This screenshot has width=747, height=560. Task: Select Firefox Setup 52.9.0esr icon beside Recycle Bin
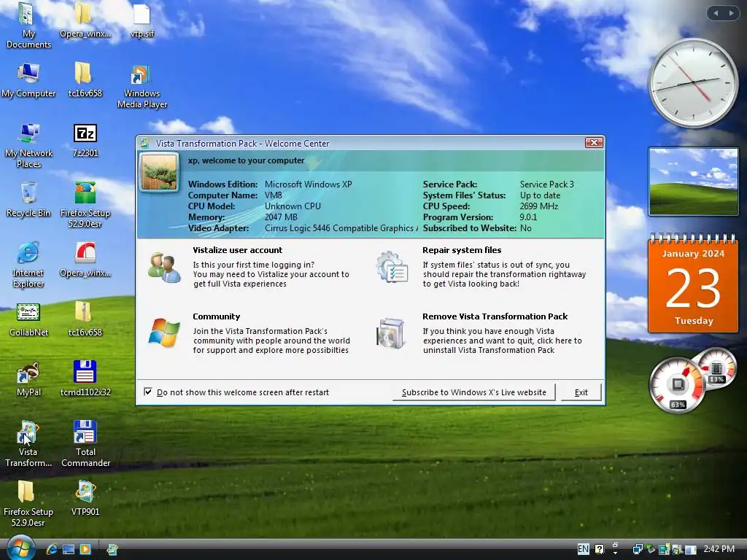click(85, 205)
